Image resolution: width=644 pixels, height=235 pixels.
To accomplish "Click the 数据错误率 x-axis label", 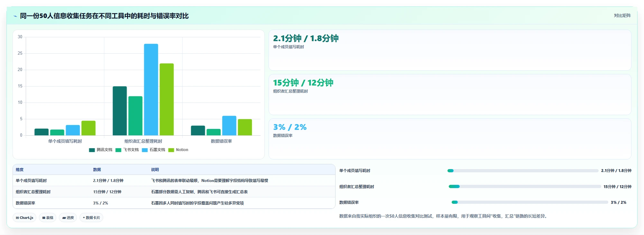I will coord(221,141).
